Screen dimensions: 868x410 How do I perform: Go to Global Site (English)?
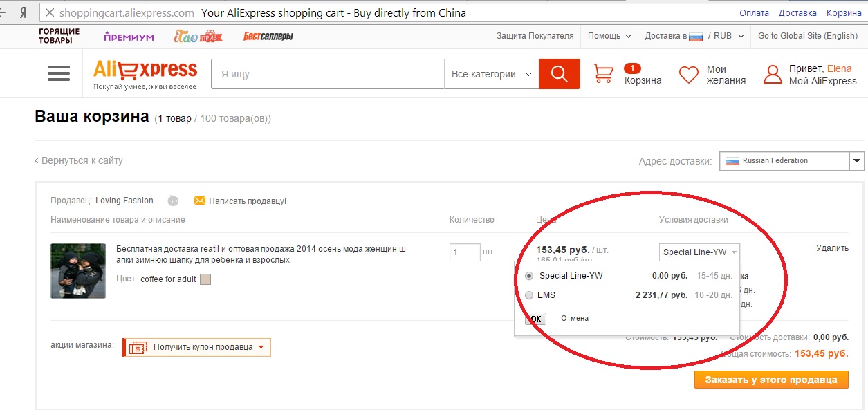point(807,36)
